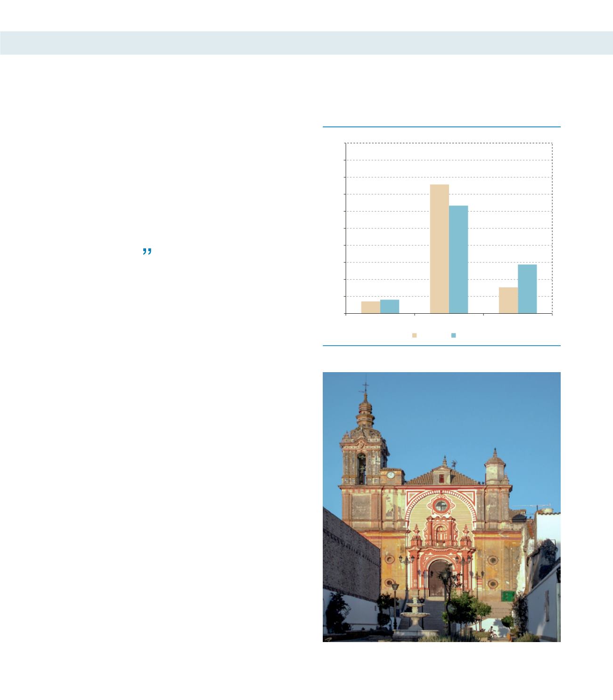Click the blue bar in the right chart group
This screenshot has width=613, height=700.
527,289
